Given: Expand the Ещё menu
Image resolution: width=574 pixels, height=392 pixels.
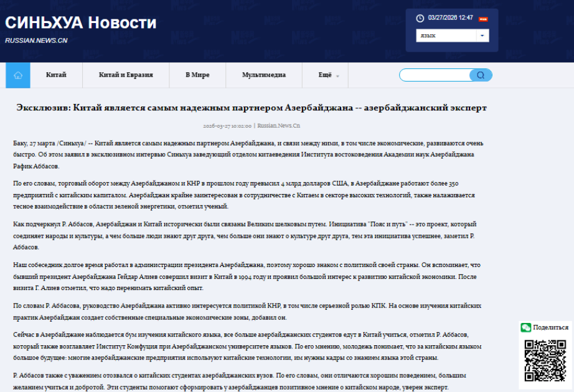Looking at the screenshot, I should [x=328, y=75].
